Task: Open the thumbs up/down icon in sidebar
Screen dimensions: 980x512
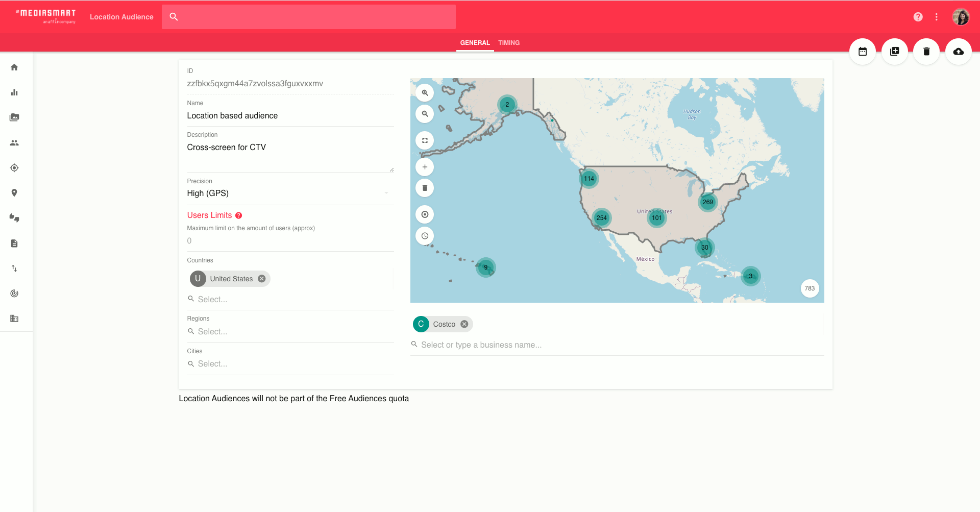Action: pyautogui.click(x=14, y=218)
